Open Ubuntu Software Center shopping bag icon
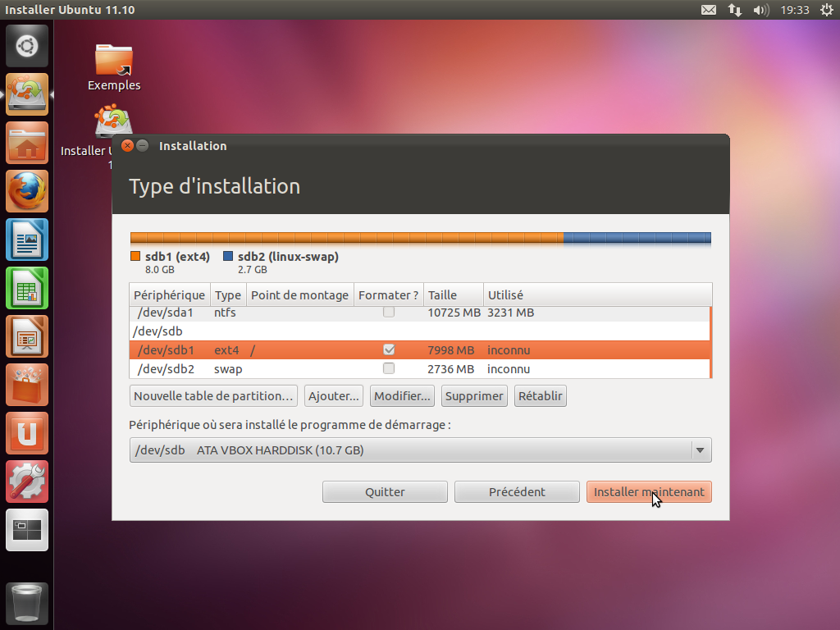This screenshot has width=840, height=630. [27, 385]
